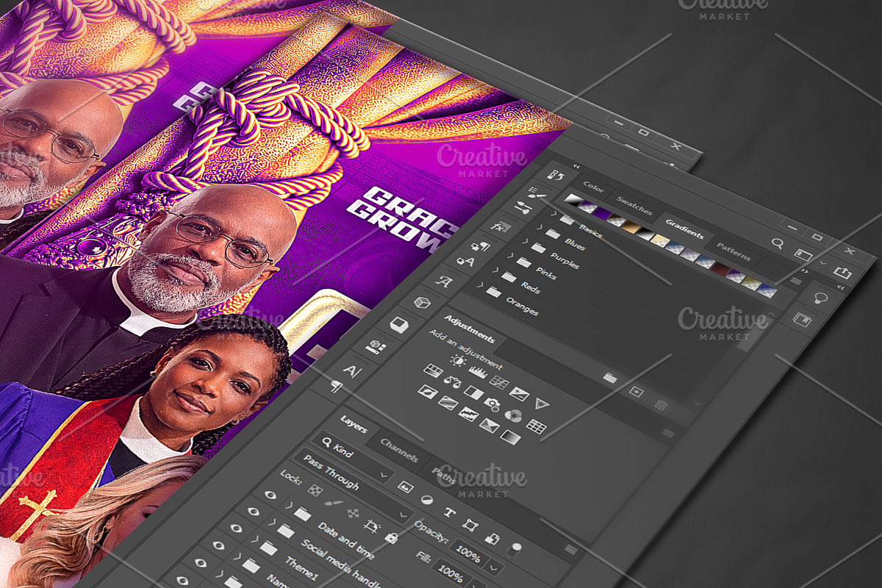
Task: Pick the solid purple gradient swatch
Action: pos(603,214)
